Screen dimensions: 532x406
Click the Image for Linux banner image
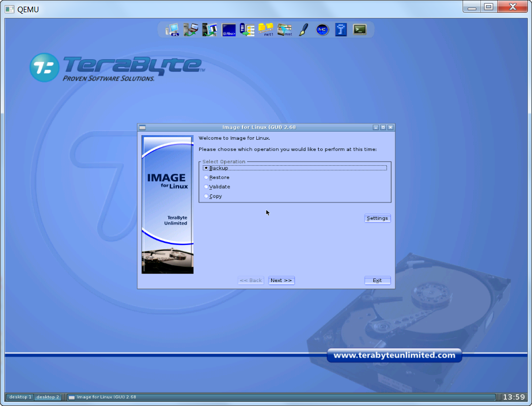click(x=167, y=205)
